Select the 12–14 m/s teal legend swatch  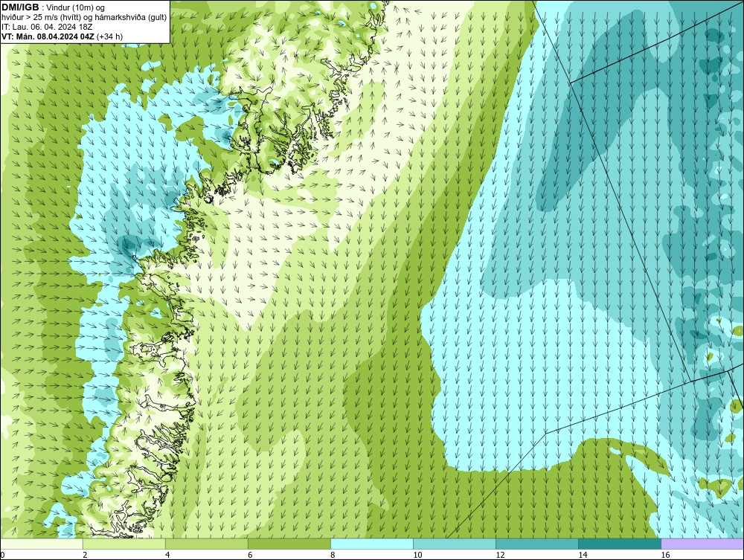tap(536, 544)
